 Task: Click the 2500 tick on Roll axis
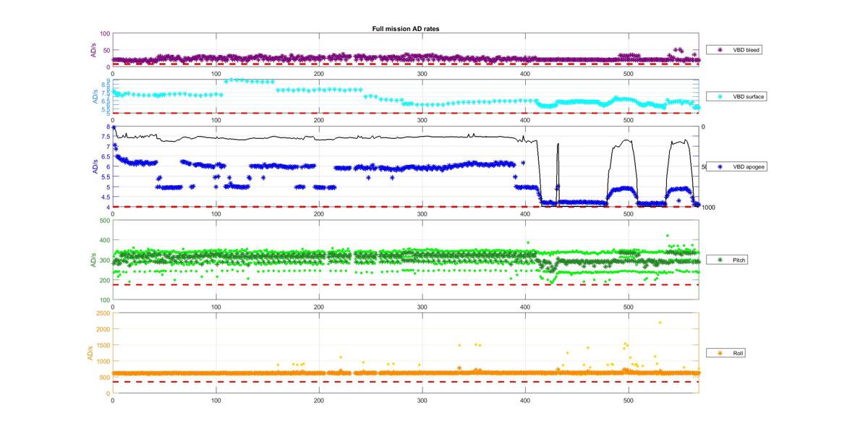103,313
